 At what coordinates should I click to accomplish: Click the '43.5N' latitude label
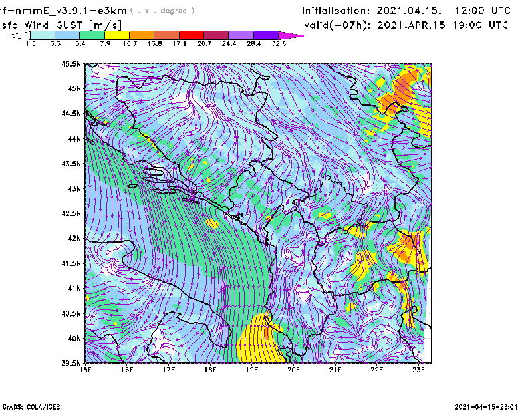pos(71,164)
